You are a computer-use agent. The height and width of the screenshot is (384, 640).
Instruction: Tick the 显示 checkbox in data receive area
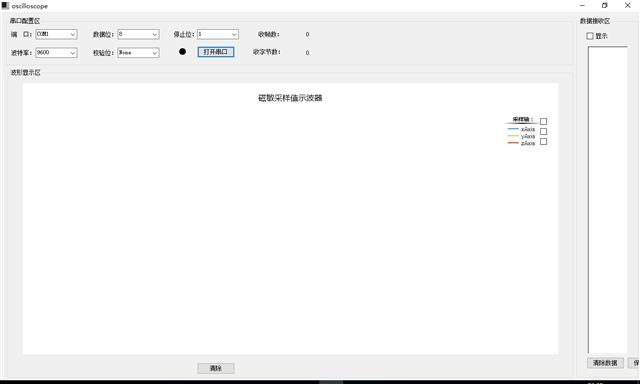[x=590, y=36]
